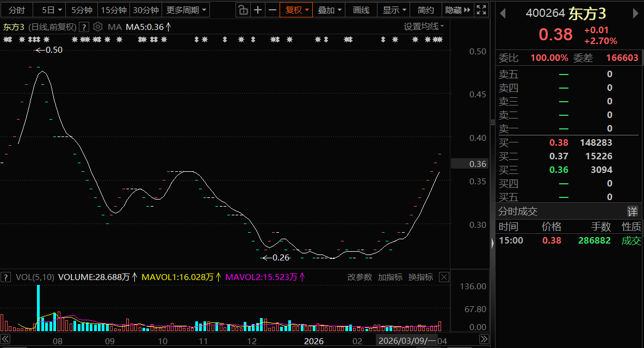Click 画线 drawing tools button
Image resolution: width=644 pixels, height=348 pixels.
coord(361,10)
